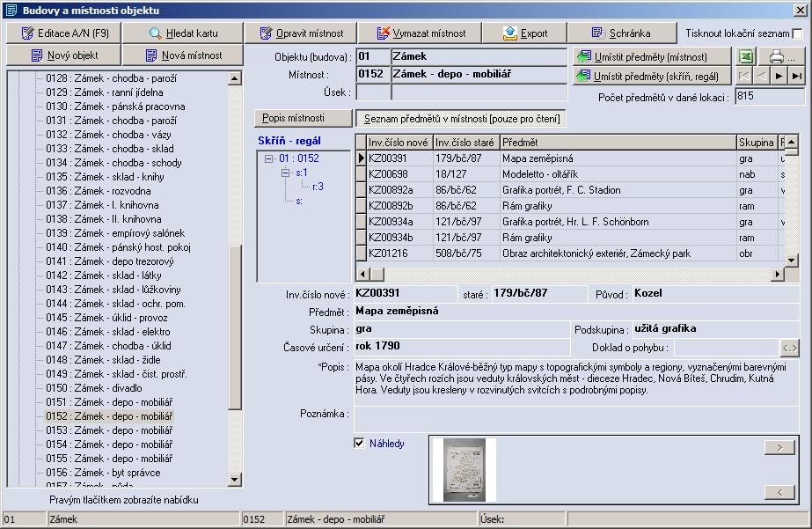
Task: Click the Inv.číslo staré column header
Action: (466, 142)
